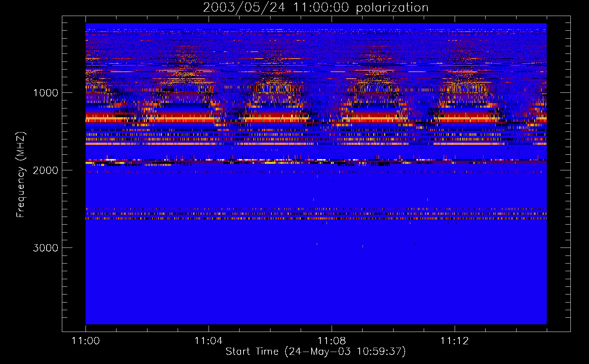Screen dimensions: 589x364
Task: Click the "11:04" time tick label
Action: click(x=208, y=341)
